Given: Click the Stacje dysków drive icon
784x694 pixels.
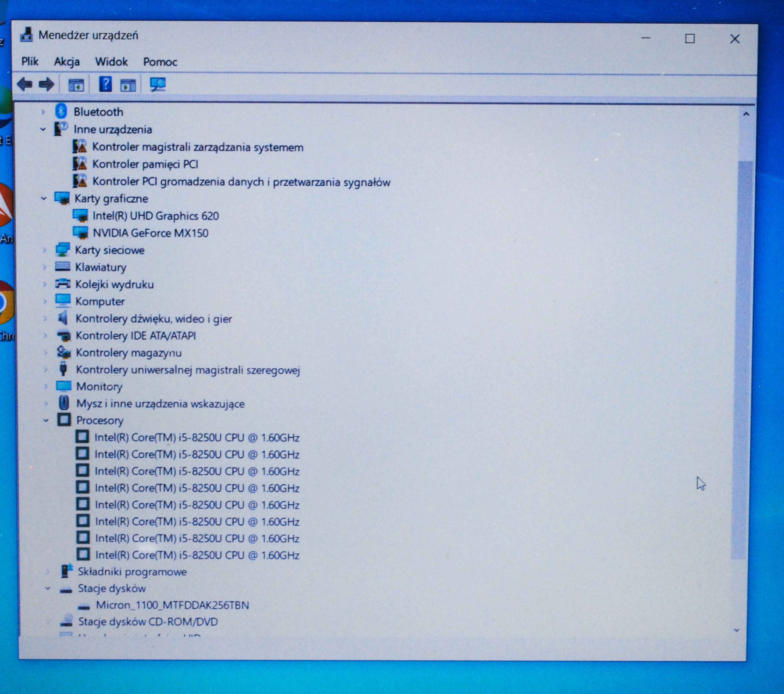Looking at the screenshot, I should point(66,590).
